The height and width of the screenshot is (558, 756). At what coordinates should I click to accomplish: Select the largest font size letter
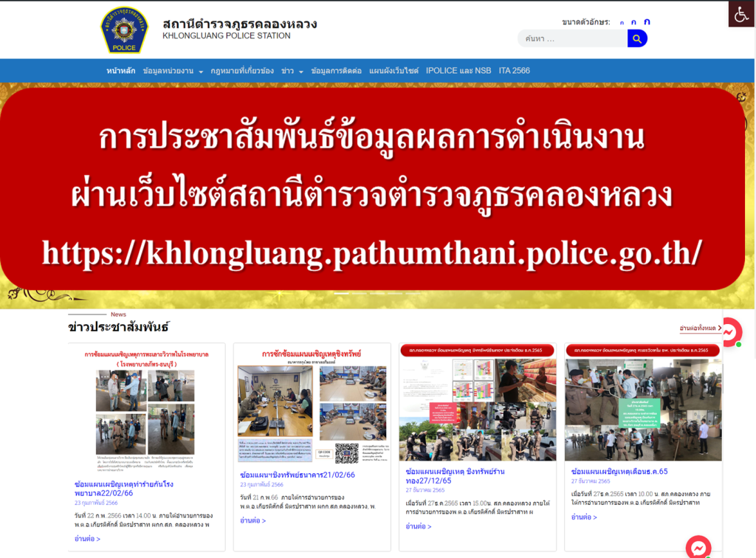[x=647, y=21]
